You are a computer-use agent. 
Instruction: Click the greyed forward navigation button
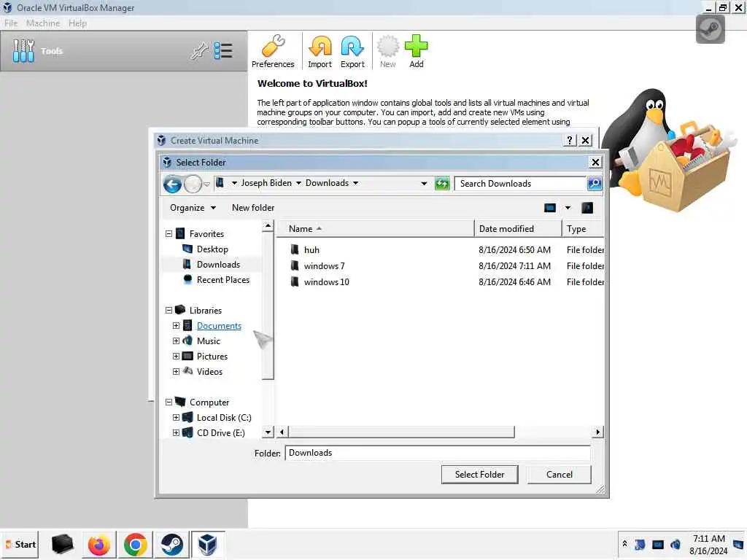[x=193, y=184]
